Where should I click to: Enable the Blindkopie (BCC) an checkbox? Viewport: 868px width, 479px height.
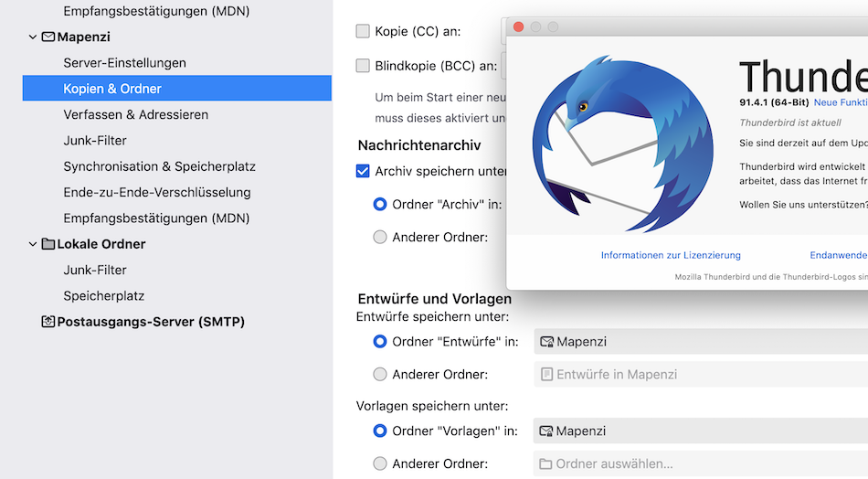point(363,66)
